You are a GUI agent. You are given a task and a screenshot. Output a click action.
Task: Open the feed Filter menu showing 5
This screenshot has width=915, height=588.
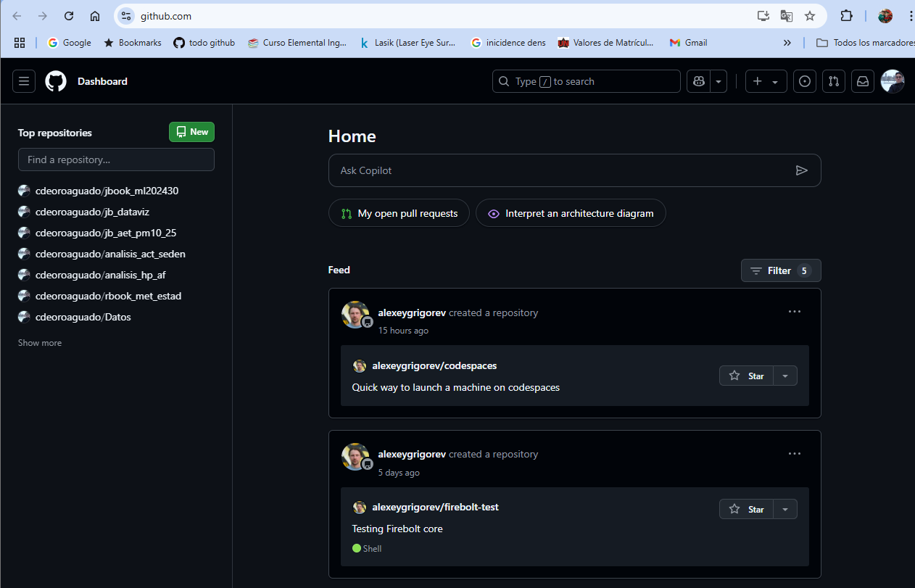tap(781, 270)
